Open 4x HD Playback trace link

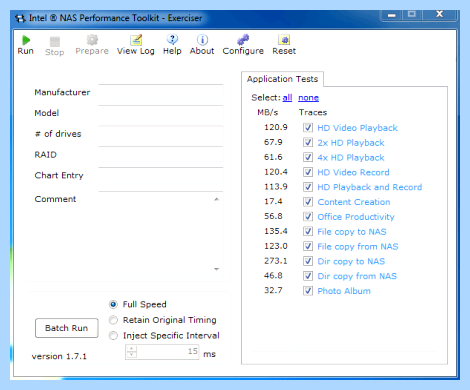[x=351, y=157]
